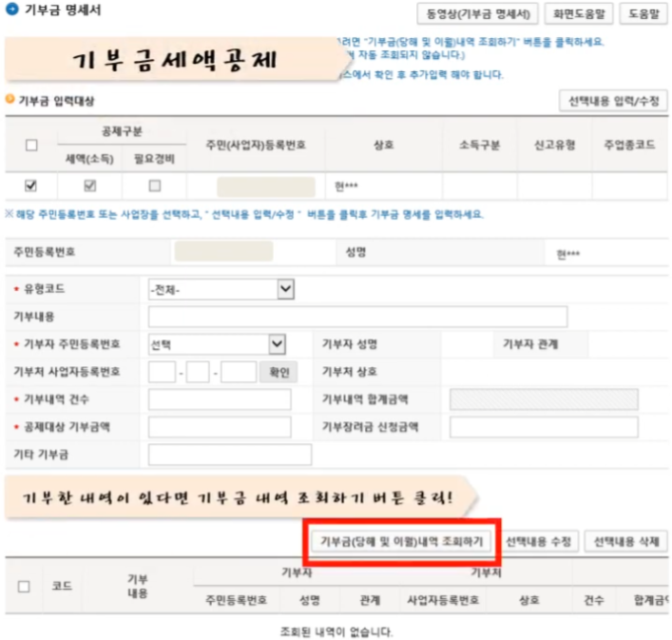Click the 조회된 내역이 없습니다 message

(336, 631)
